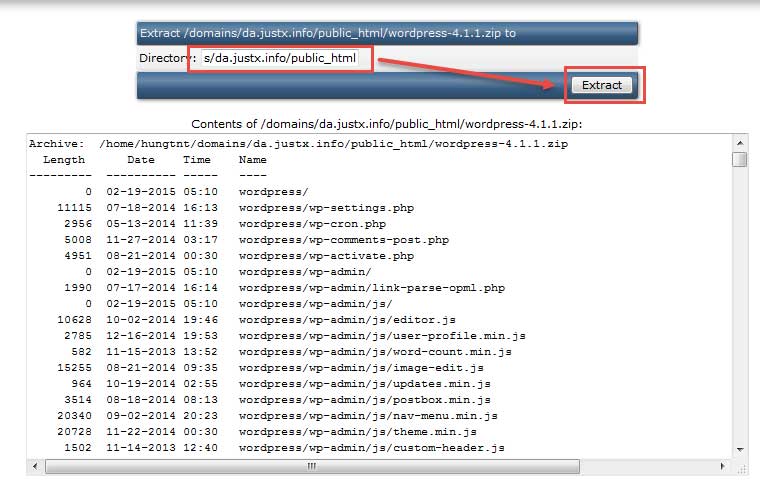
Task: Click the vertical scrollbar thumb
Action: point(740,159)
